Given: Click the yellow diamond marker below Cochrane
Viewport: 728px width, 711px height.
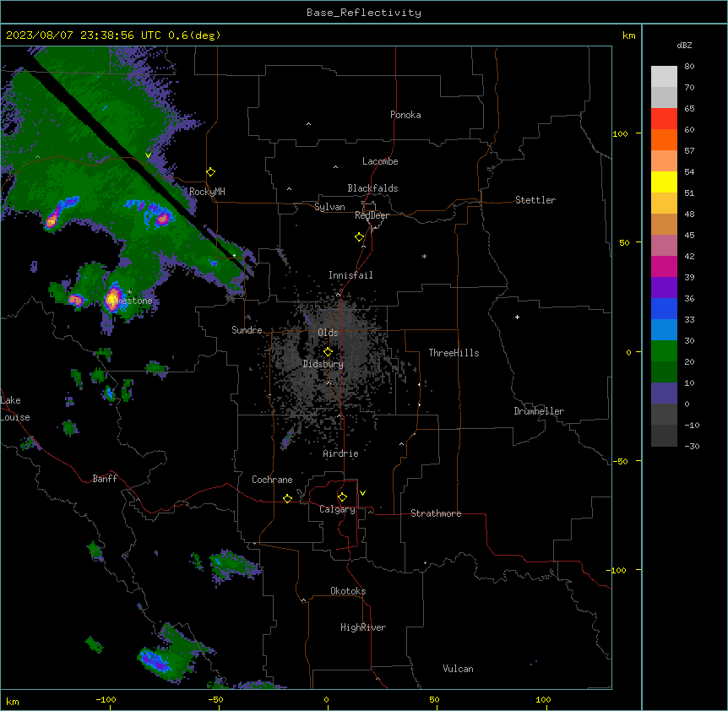Looking at the screenshot, I should (287, 498).
